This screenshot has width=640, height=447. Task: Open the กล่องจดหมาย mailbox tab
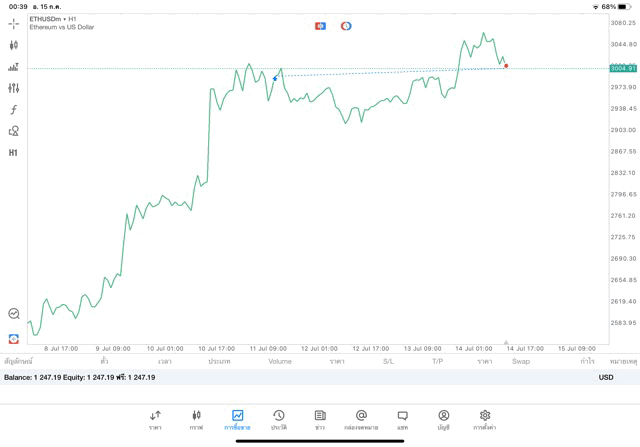click(361, 420)
